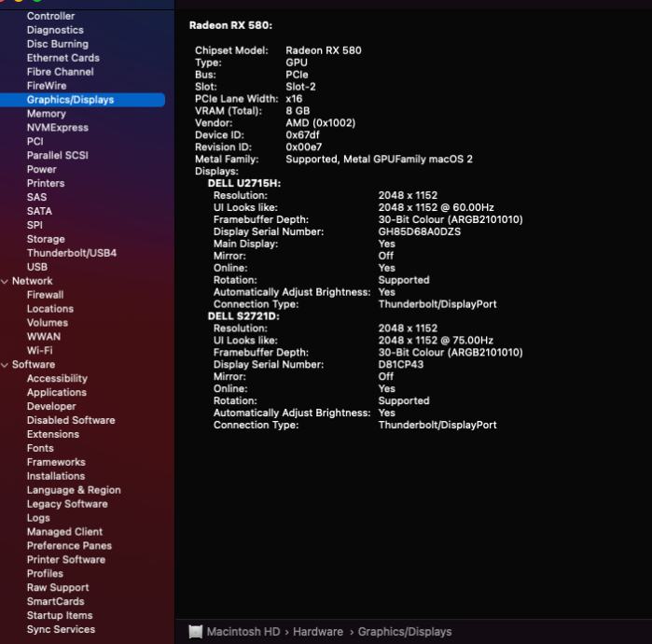Viewport: 652px width, 644px height.
Task: Open SPI sidebar entry
Action: tap(35, 225)
